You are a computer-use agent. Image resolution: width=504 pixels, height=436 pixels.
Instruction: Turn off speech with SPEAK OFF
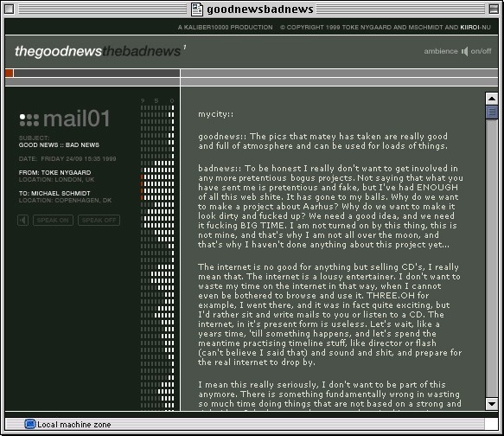coord(99,221)
